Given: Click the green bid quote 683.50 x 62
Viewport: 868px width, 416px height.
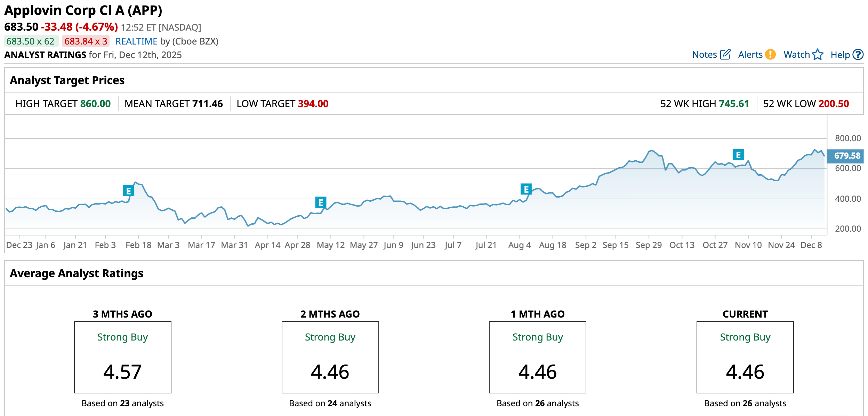Looking at the screenshot, I should [x=31, y=41].
